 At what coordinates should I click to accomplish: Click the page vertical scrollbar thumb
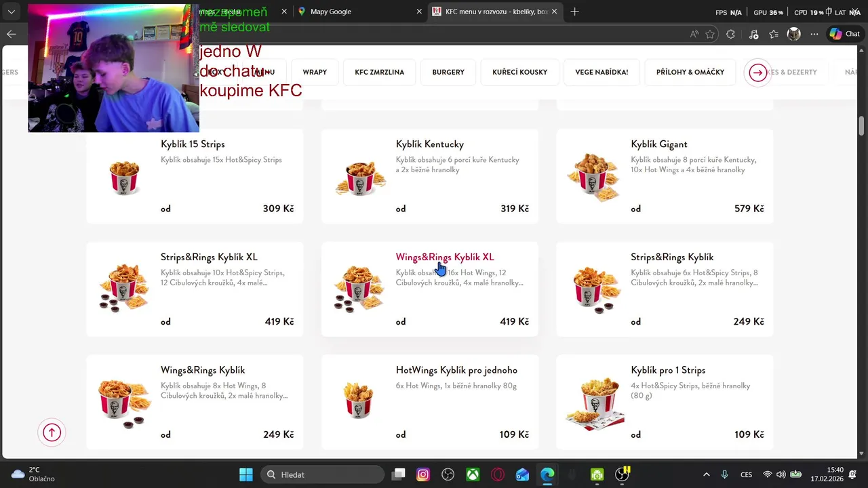click(862, 126)
